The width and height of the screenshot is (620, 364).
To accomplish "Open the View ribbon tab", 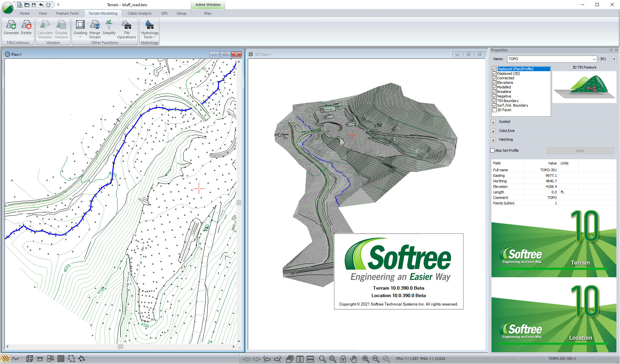I will click(x=43, y=13).
